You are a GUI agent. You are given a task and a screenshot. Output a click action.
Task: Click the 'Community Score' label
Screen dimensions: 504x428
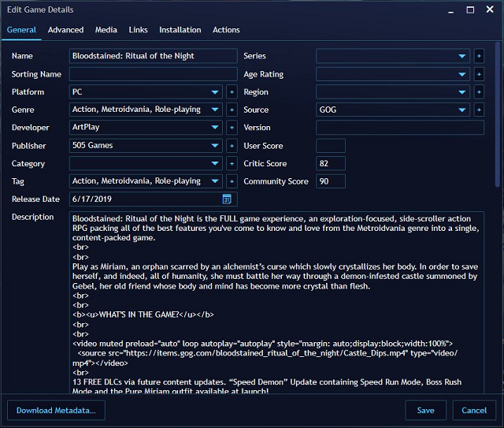(276, 181)
